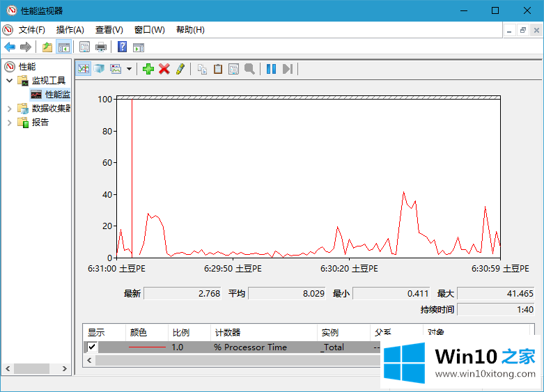Restore the inner MMC child window
544x392 pixels.
[523, 31]
